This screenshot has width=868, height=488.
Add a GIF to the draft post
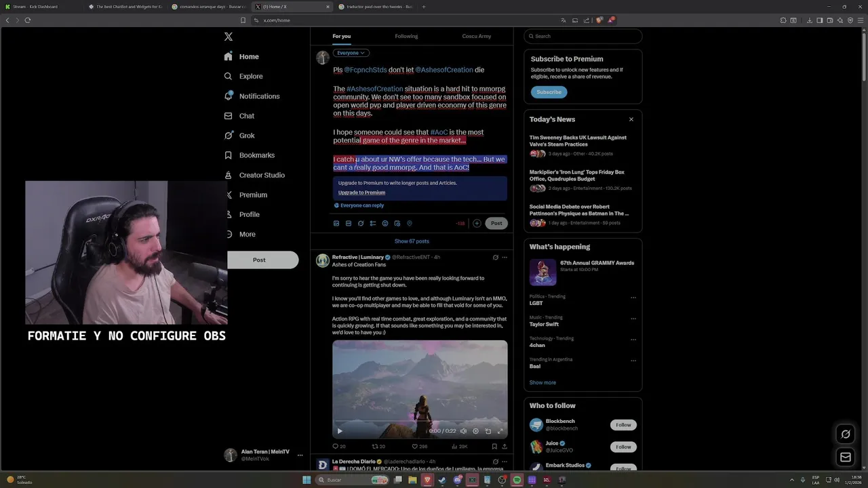[x=349, y=223]
